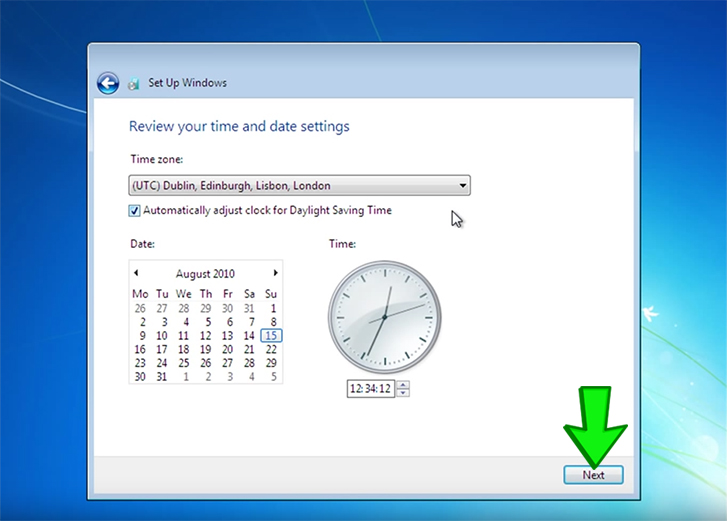Select August 28 in the calendar
Image resolution: width=727 pixels, height=521 pixels.
[x=249, y=363]
